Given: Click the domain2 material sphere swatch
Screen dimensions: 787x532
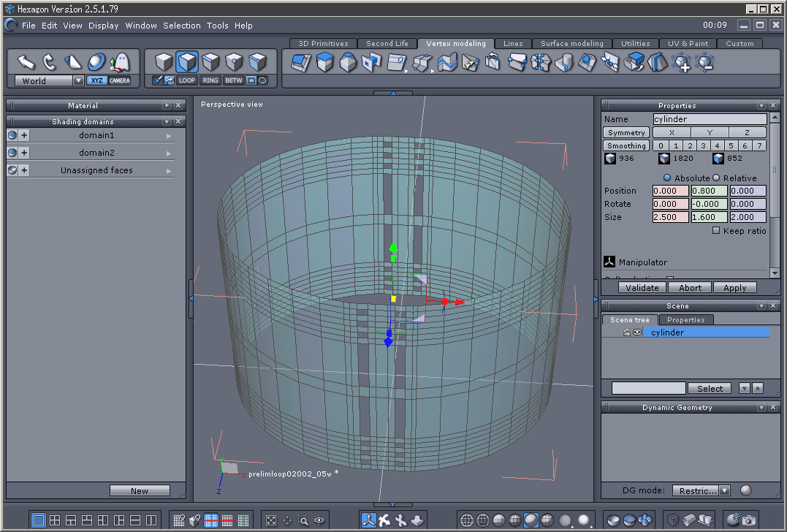Looking at the screenshot, I should (12, 153).
